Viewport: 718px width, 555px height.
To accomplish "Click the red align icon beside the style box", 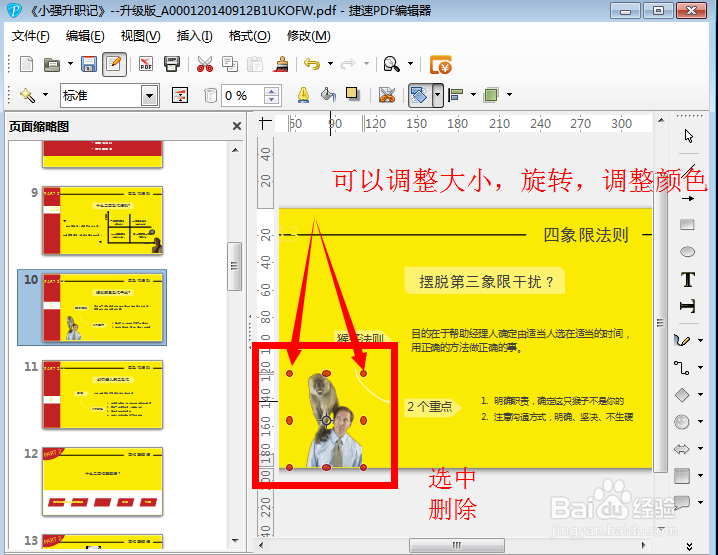I will (x=180, y=95).
